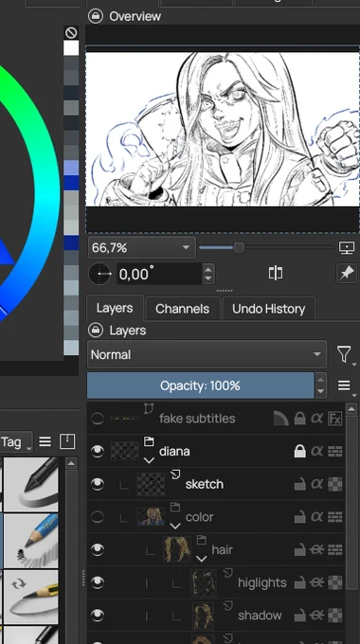Screen dimensions: 360x644
Task: Lock the Overview docker
Action: click(96, 16)
